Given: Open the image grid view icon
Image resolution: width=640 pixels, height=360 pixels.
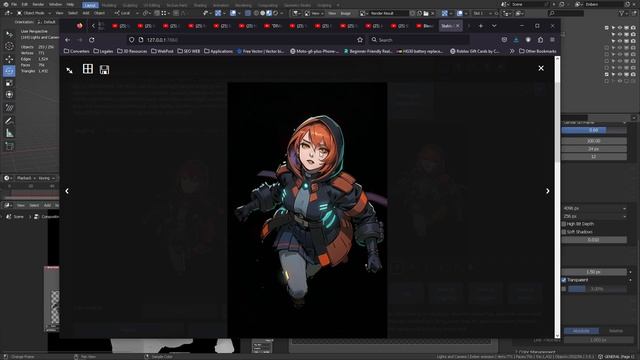Looking at the screenshot, I should tap(88, 69).
